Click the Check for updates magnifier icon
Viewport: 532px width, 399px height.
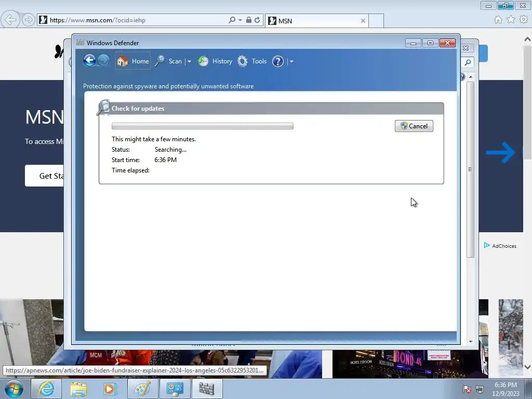(103, 108)
